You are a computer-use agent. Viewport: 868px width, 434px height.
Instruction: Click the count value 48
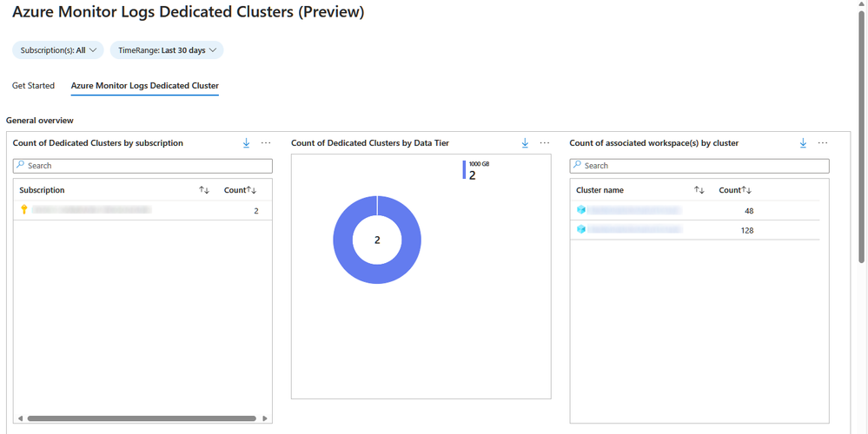tap(749, 211)
